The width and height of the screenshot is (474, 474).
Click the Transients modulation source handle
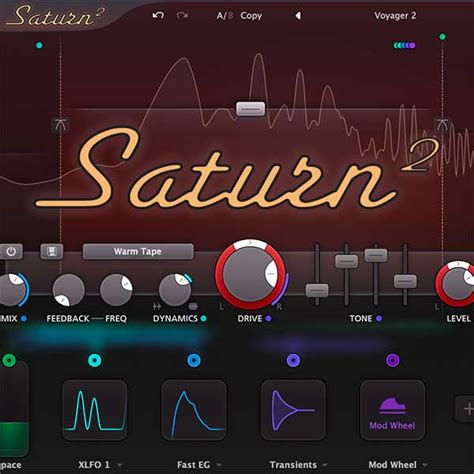tap(293, 360)
